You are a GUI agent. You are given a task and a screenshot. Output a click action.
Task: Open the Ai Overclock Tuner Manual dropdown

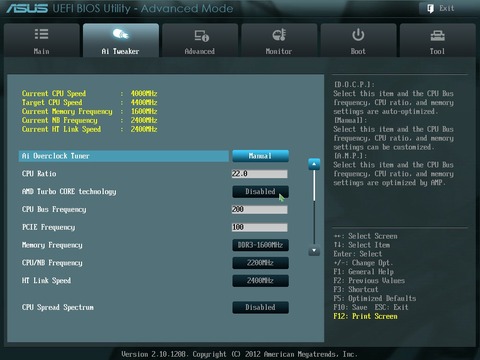point(260,156)
